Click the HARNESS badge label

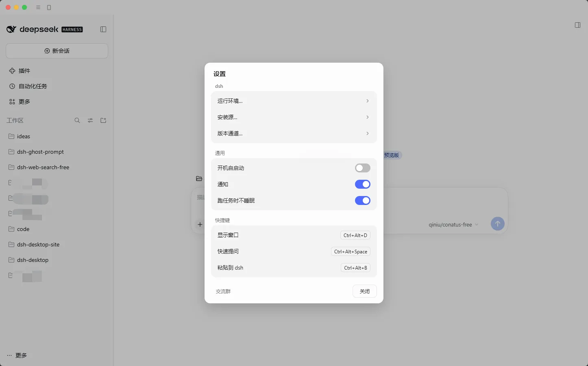pos(72,29)
